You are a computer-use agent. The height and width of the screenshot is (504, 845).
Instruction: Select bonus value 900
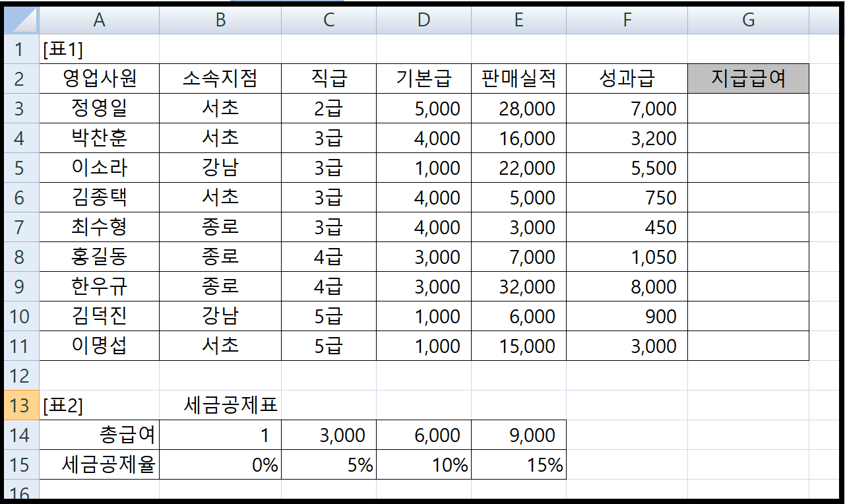click(x=627, y=316)
